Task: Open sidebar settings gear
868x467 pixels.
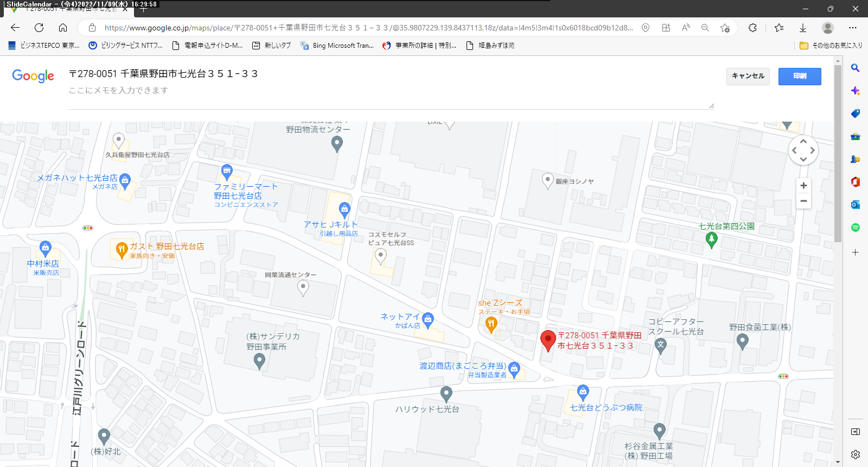Action: pyautogui.click(x=856, y=455)
